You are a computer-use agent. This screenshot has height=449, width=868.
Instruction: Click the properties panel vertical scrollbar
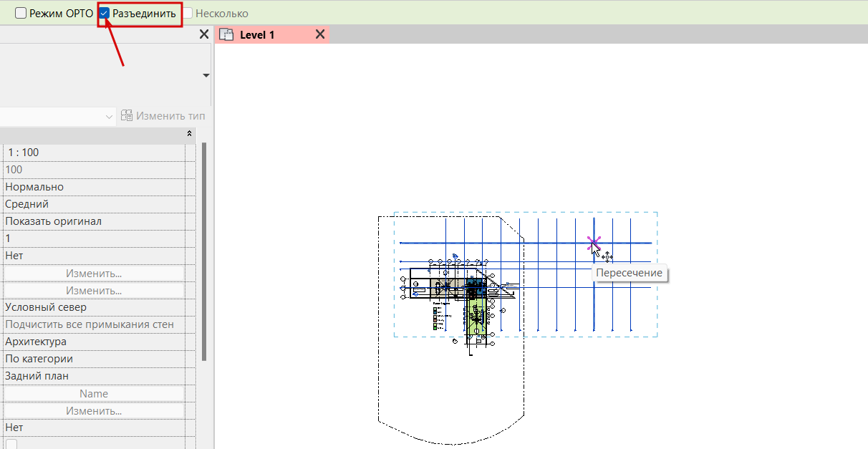(204, 251)
